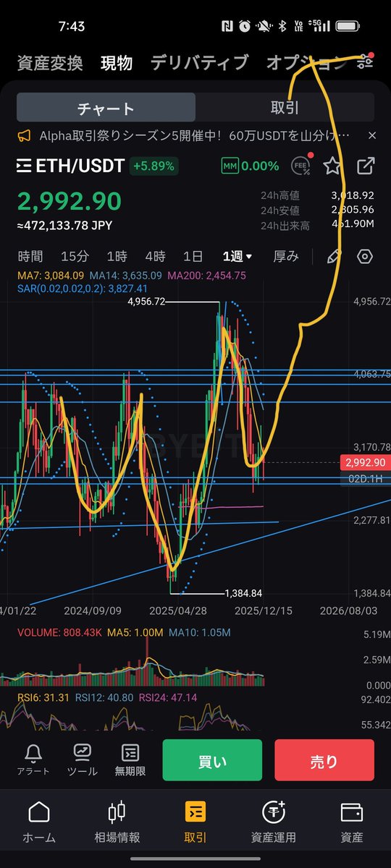This screenshot has width=391, height=868.
Task: Tap the battery icon in status bar
Action: point(348,26)
